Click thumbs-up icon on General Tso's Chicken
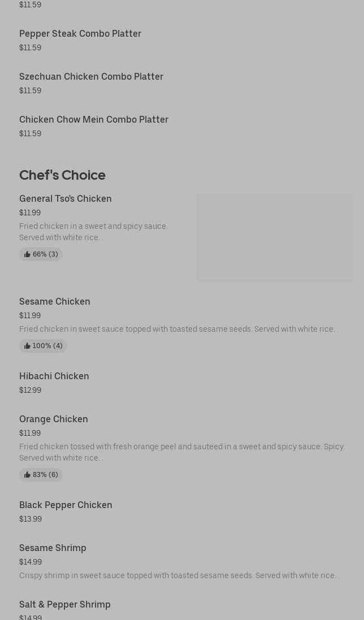 (27, 254)
